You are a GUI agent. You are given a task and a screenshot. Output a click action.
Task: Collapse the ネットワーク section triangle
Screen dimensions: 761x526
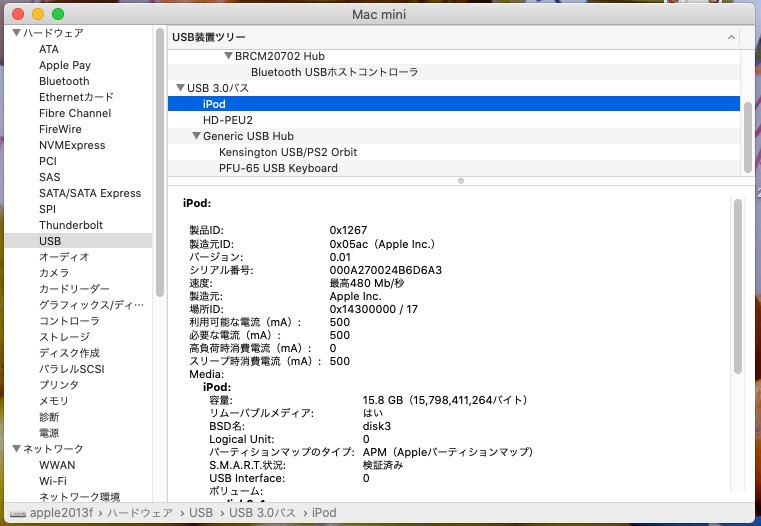click(17, 449)
